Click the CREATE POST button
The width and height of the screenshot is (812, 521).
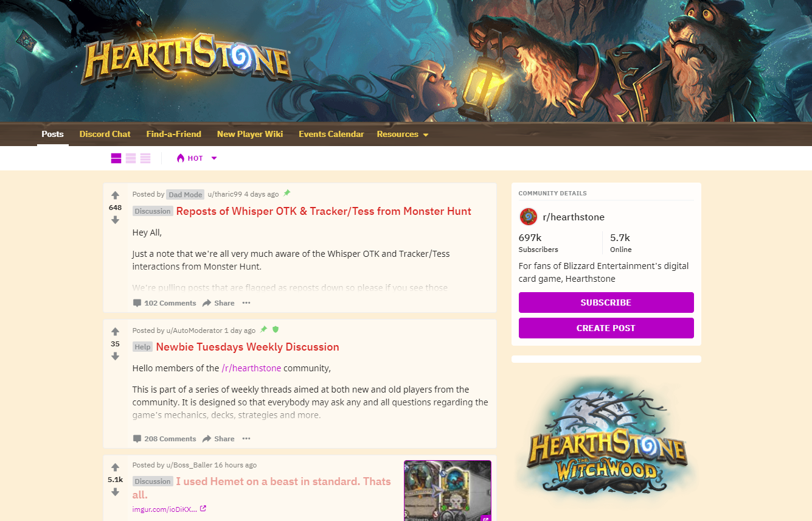point(606,328)
